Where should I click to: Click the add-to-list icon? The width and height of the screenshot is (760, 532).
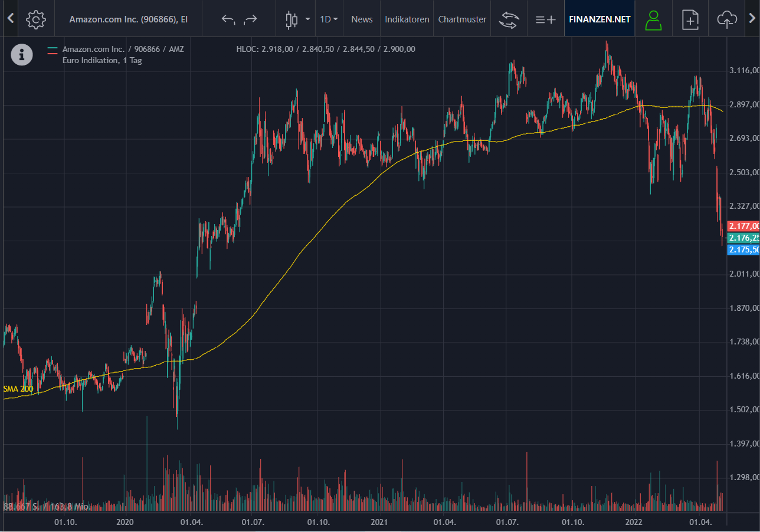tap(545, 19)
